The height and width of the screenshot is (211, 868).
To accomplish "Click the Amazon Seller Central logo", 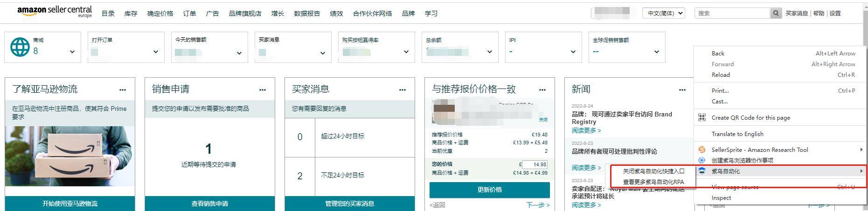I will click(x=55, y=12).
